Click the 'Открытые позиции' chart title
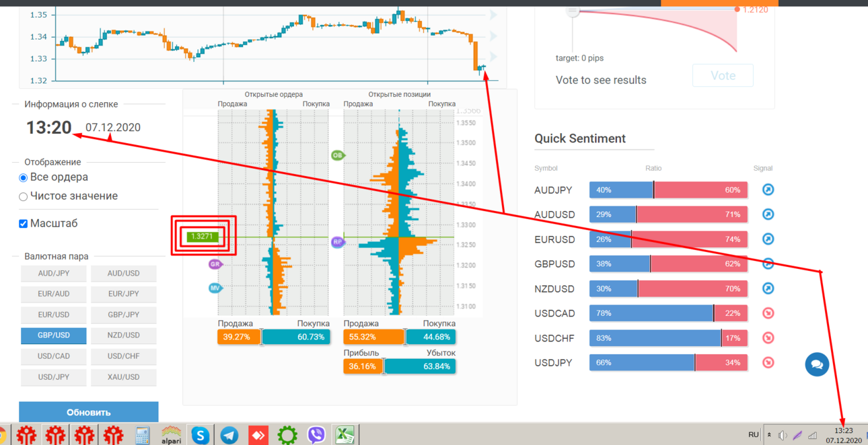This screenshot has height=445, width=868. [400, 95]
